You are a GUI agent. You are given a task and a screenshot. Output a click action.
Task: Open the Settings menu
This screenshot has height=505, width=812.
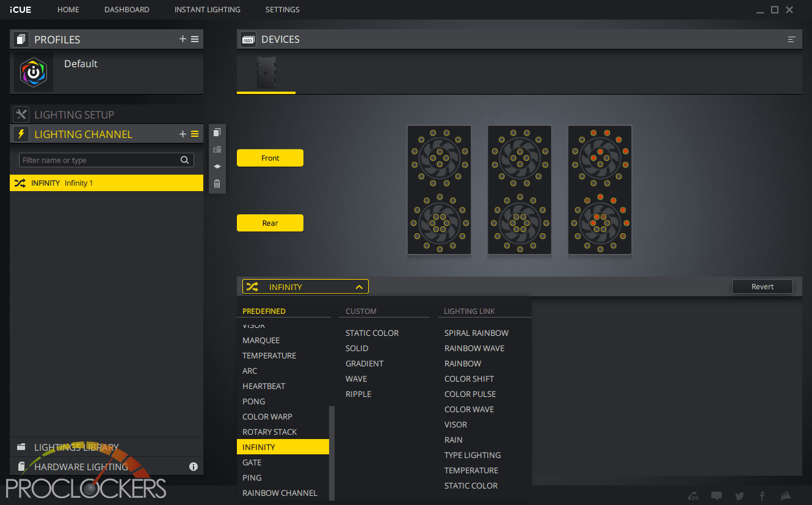pyautogui.click(x=283, y=10)
